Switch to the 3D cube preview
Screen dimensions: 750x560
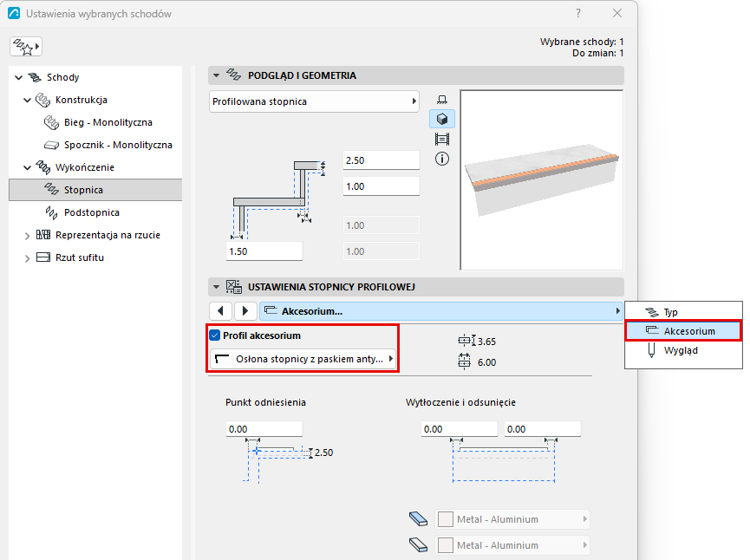click(x=442, y=119)
